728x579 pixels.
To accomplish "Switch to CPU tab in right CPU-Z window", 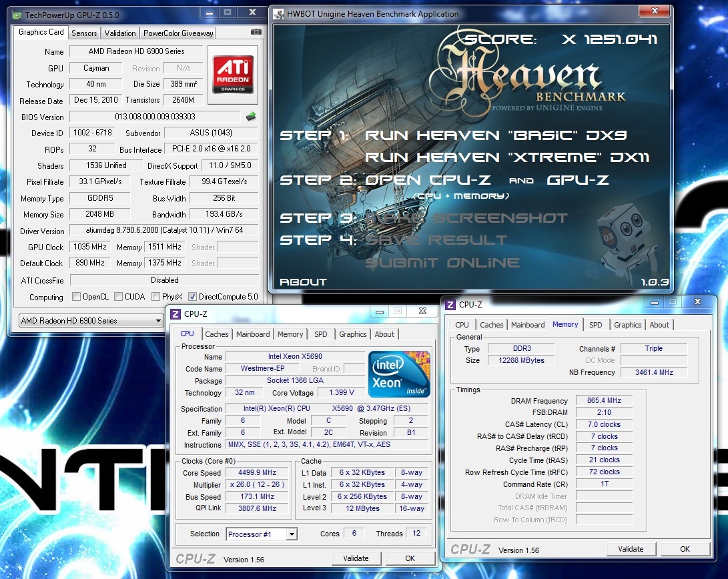I will pos(462,325).
